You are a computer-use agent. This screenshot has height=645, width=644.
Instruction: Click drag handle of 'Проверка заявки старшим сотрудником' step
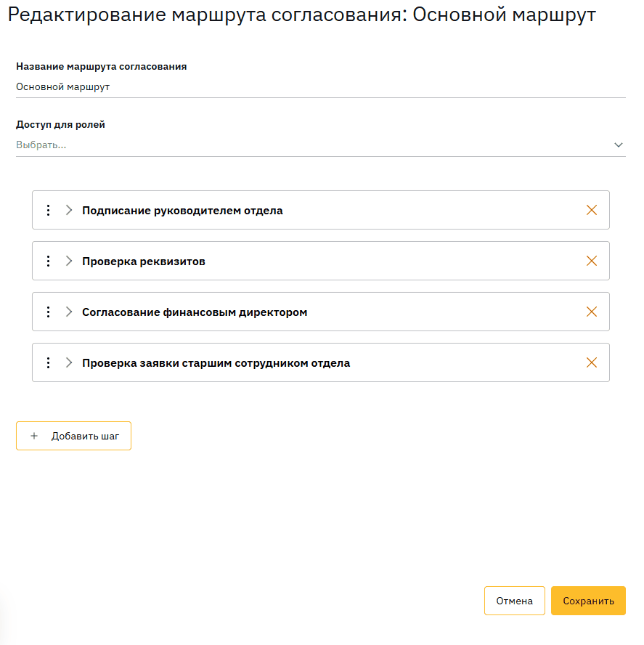[x=48, y=363]
